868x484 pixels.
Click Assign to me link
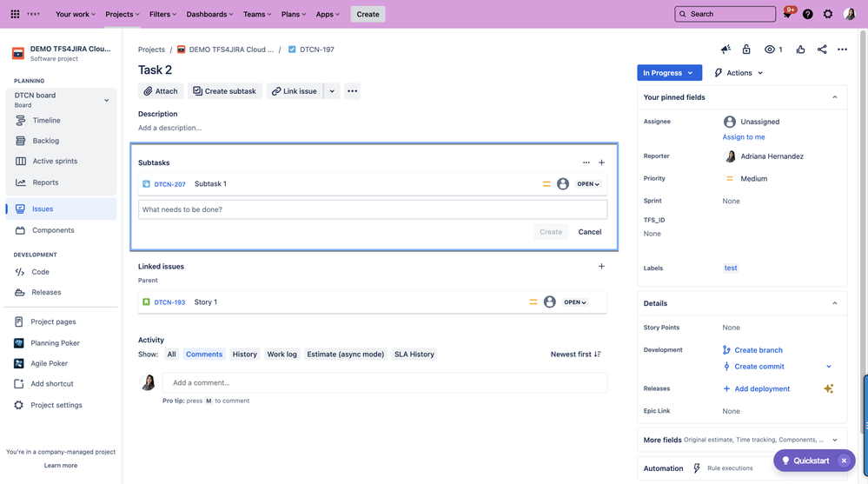click(x=744, y=136)
